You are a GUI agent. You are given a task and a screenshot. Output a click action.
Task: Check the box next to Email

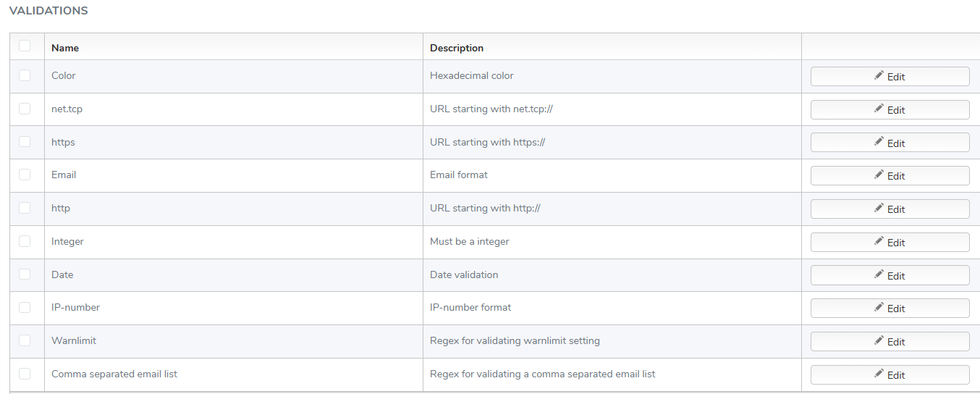point(25,175)
